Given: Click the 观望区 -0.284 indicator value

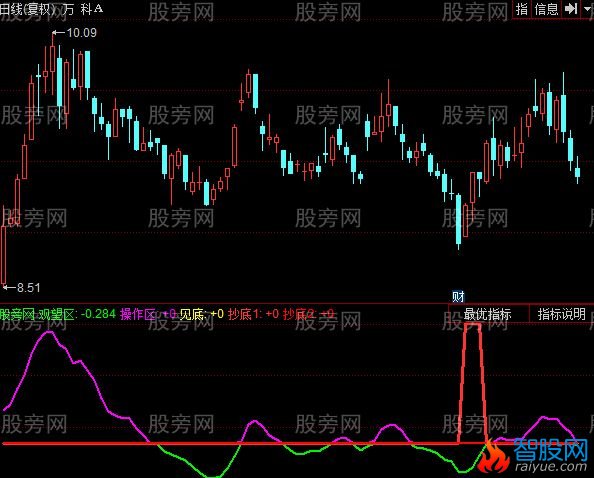Looking at the screenshot, I should [x=77, y=314].
